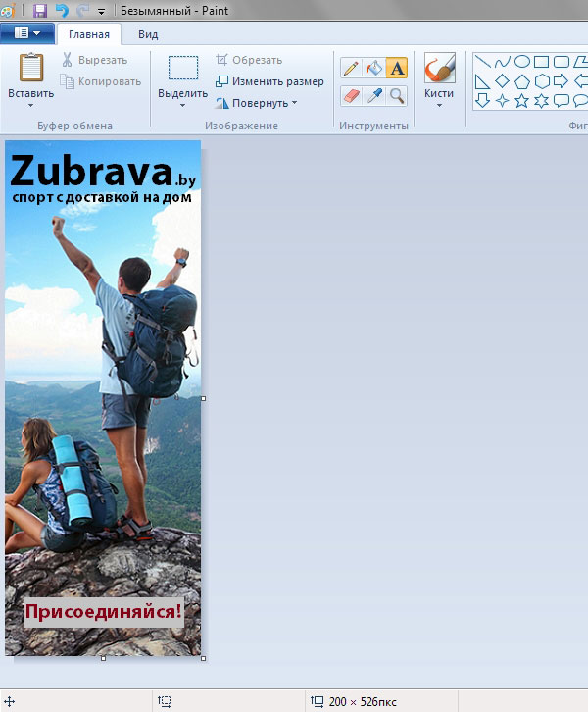Click the Brushes icon
The height and width of the screenshot is (712, 588).
439,68
